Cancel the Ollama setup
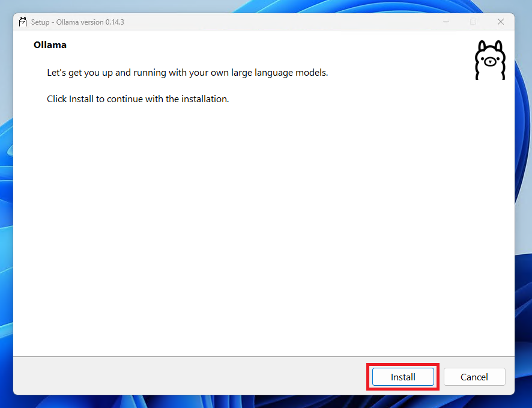The width and height of the screenshot is (532, 408). [474, 377]
